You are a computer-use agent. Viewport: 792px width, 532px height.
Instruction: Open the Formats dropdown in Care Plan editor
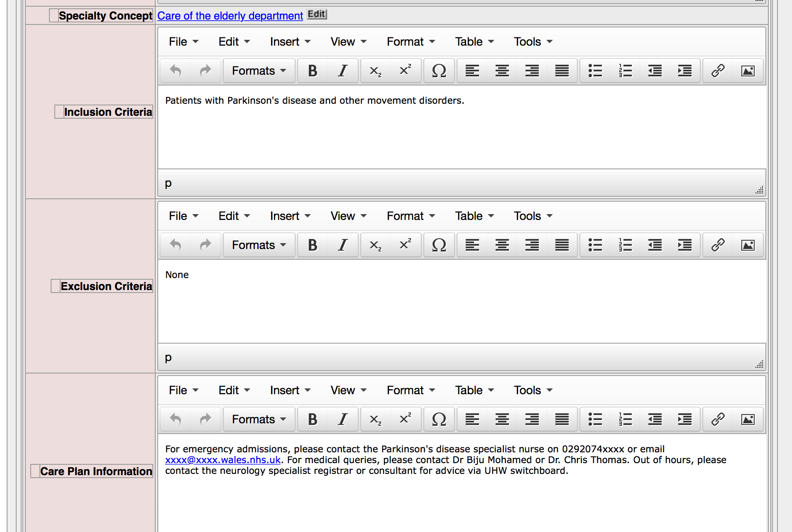(x=259, y=419)
